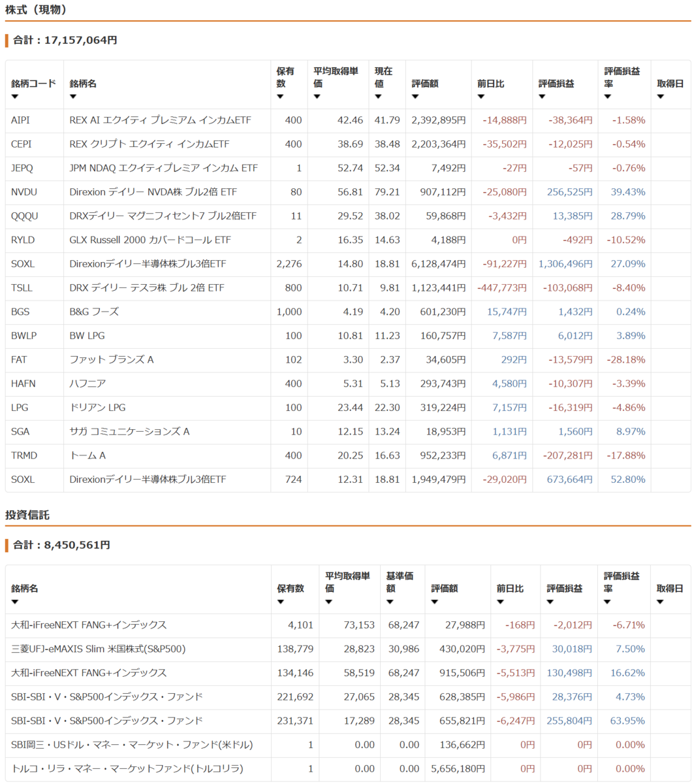Screen dimensions: 694x784
Task: Sort stocks table by 銘柄コード arrow
Action: click(x=14, y=97)
